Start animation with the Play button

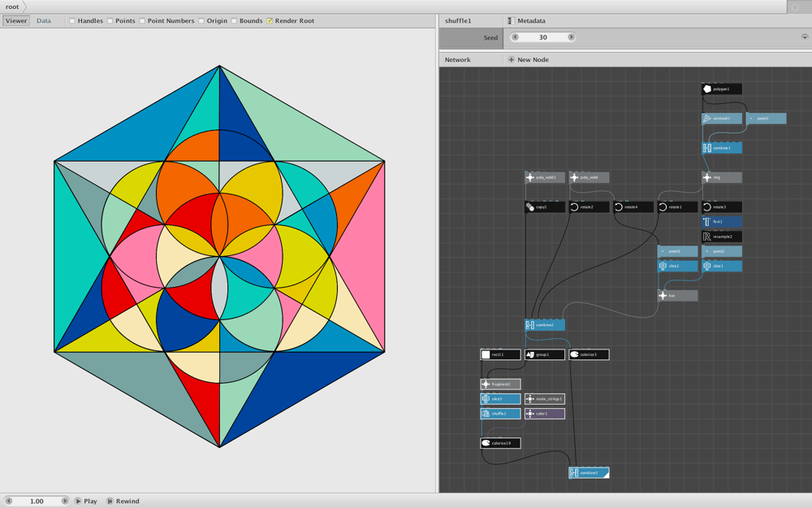coord(85,501)
